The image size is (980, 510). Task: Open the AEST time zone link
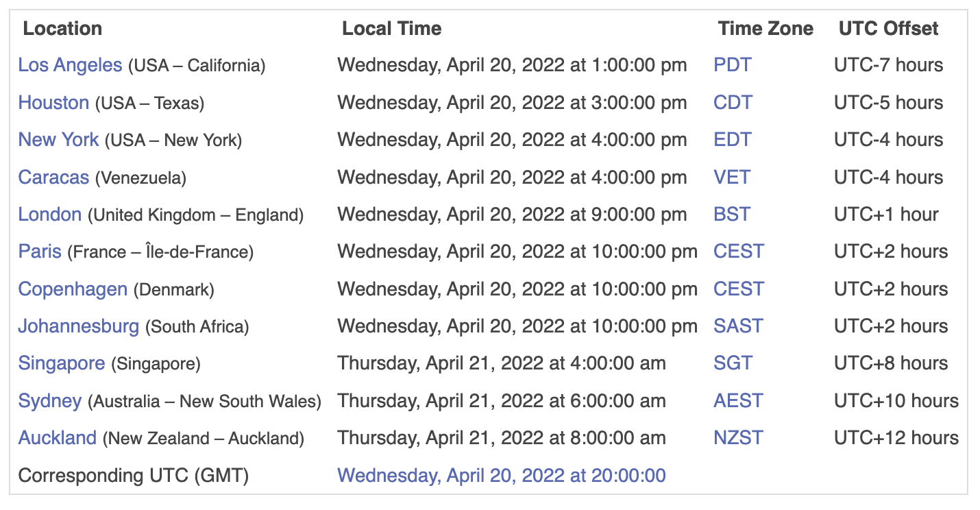click(x=738, y=401)
